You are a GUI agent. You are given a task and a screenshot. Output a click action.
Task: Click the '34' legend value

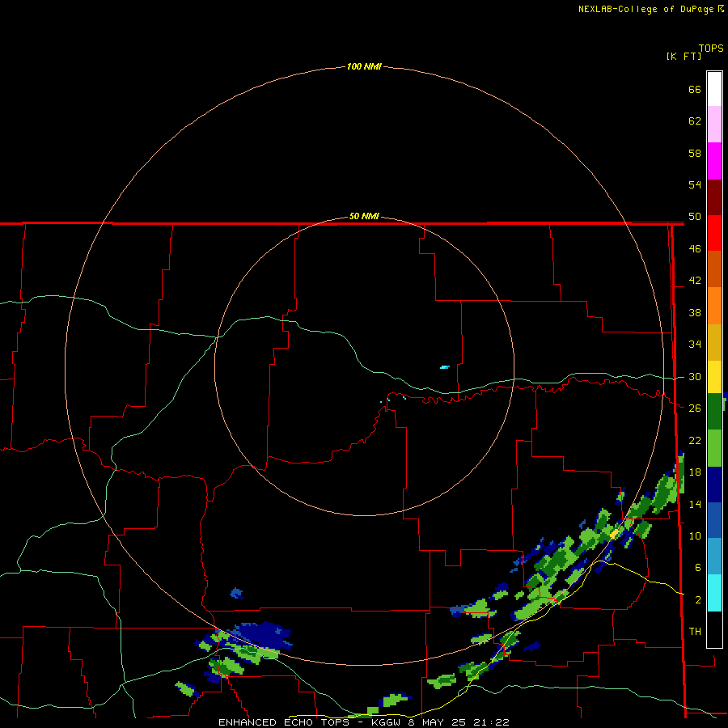click(x=695, y=345)
